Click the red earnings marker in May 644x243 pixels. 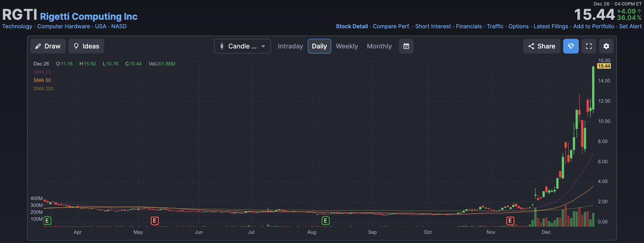coord(155,221)
